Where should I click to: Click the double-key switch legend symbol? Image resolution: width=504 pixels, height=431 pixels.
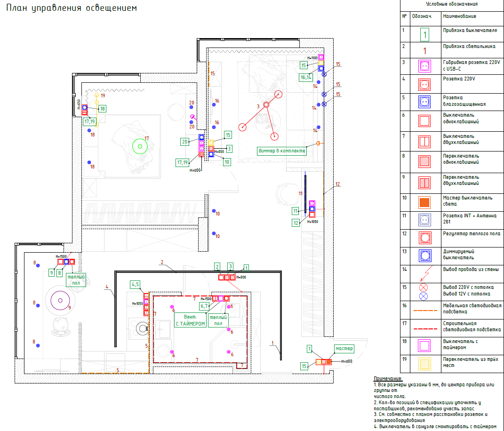point(424,142)
